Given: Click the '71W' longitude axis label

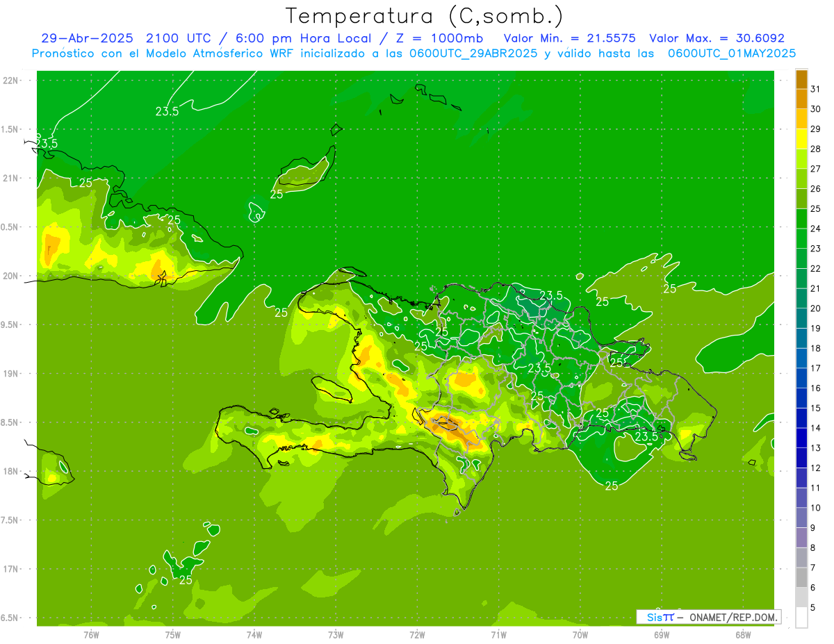Looking at the screenshot, I should [498, 634].
